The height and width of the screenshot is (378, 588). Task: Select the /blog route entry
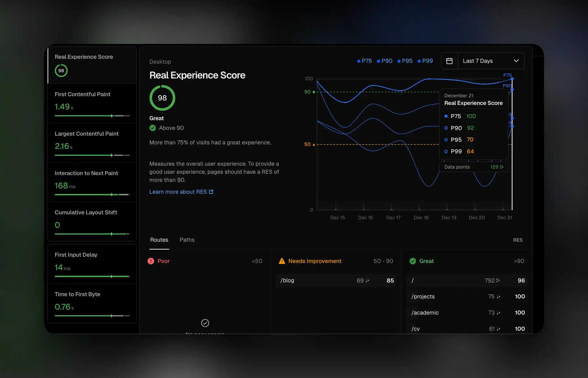click(336, 280)
